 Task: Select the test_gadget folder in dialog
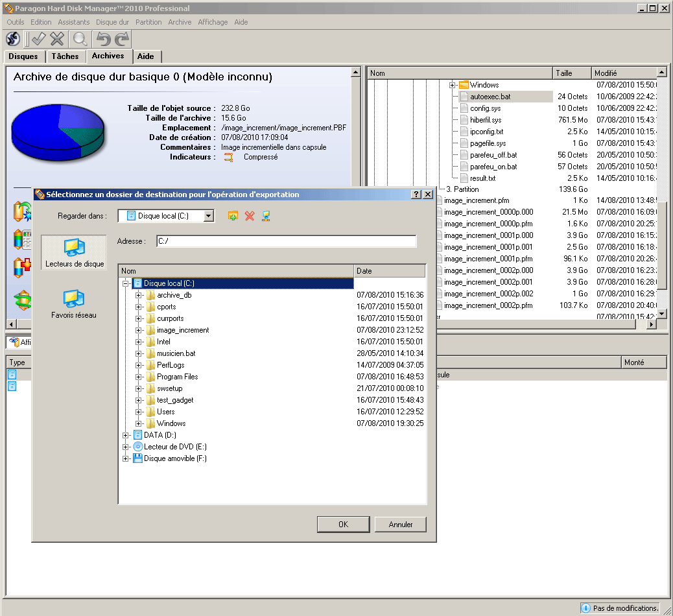click(175, 400)
